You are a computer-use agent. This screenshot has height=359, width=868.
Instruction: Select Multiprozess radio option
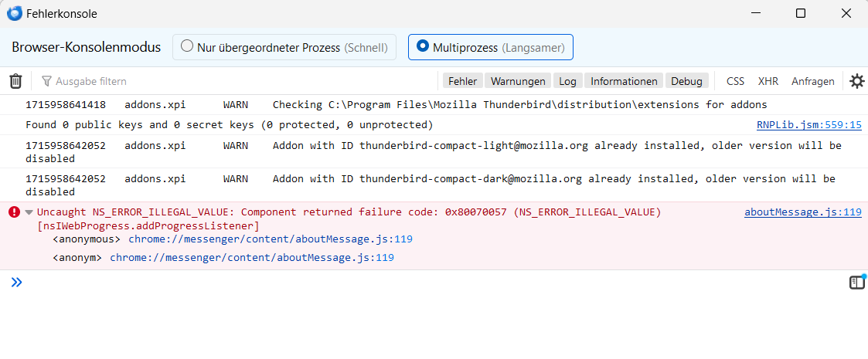click(423, 46)
